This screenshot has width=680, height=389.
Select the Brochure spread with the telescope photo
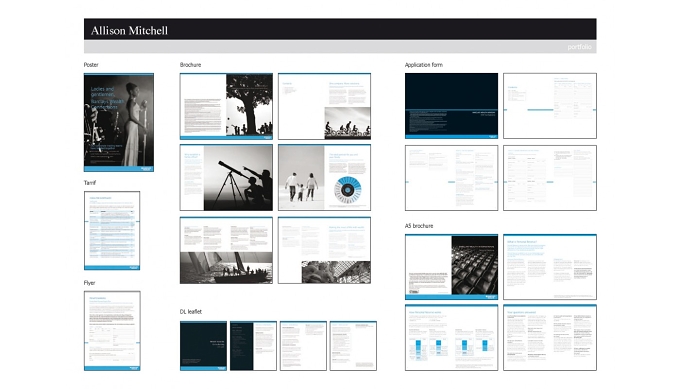226,178
